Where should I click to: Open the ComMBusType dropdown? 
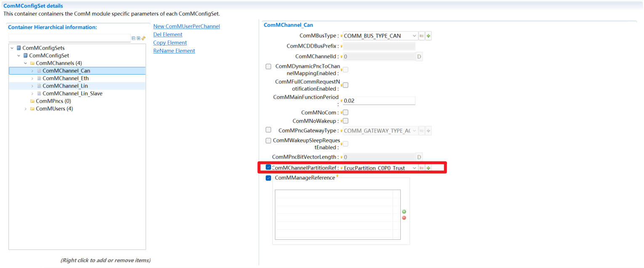[x=414, y=36]
